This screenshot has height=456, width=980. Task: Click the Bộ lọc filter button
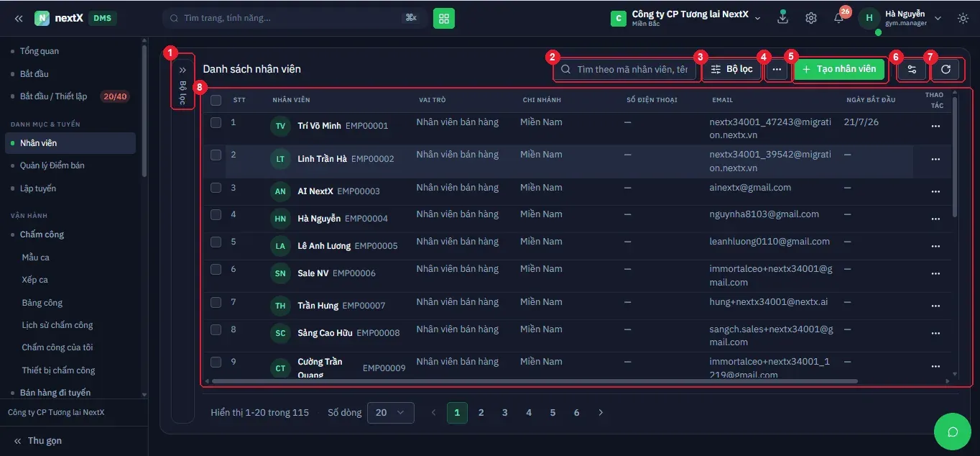(x=731, y=69)
